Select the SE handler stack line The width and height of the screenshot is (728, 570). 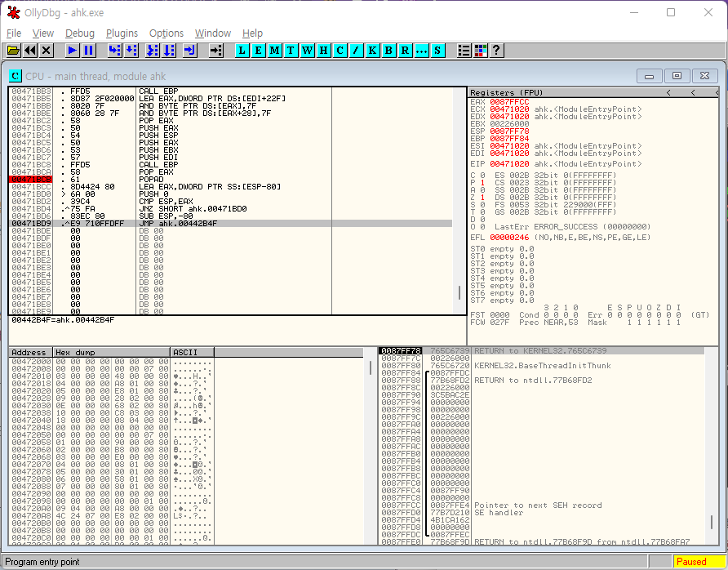pos(541,512)
